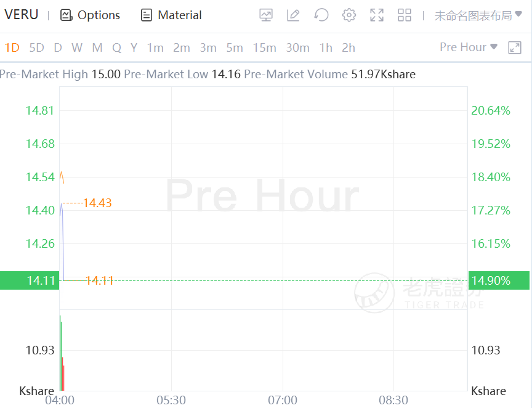The width and height of the screenshot is (532, 408).
Task: Click the 05:30 time axis marker
Action: [171, 400]
